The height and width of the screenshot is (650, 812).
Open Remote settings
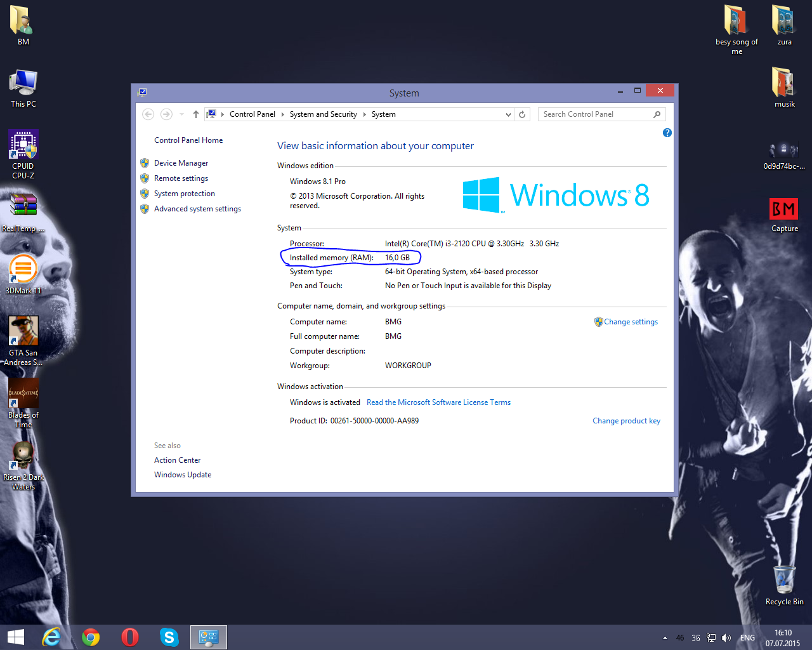(181, 178)
